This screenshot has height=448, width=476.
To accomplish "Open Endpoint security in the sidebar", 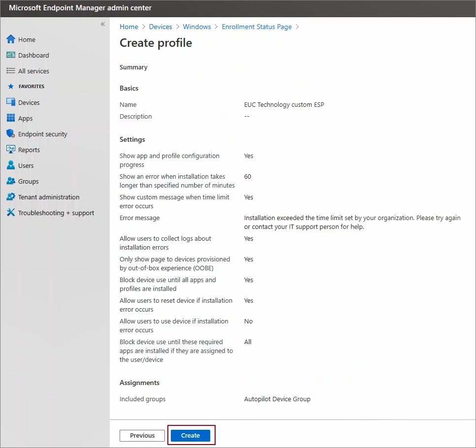I will point(42,134).
